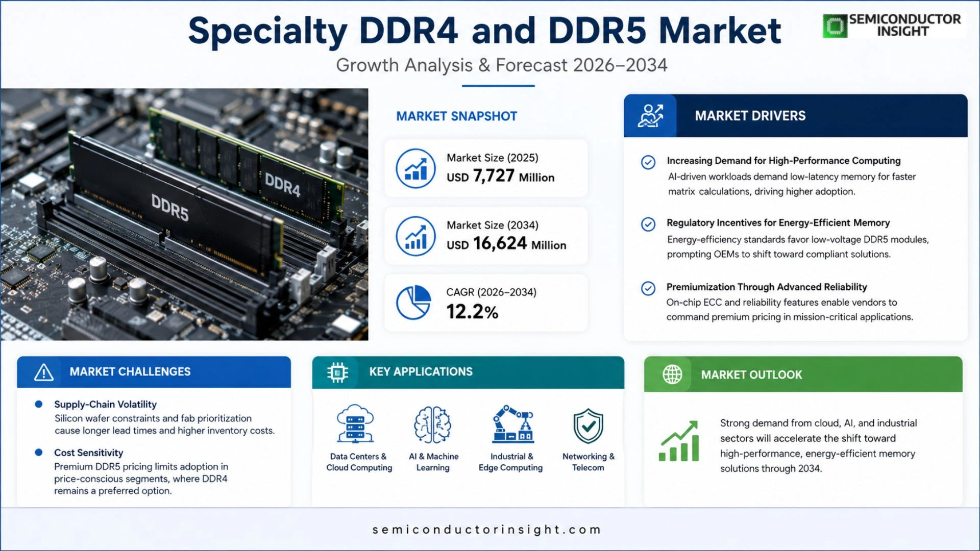The image size is (980, 551).
Task: Click the Regulatory Incentives for Energy-Efficient Memory heading
Action: tap(778, 223)
